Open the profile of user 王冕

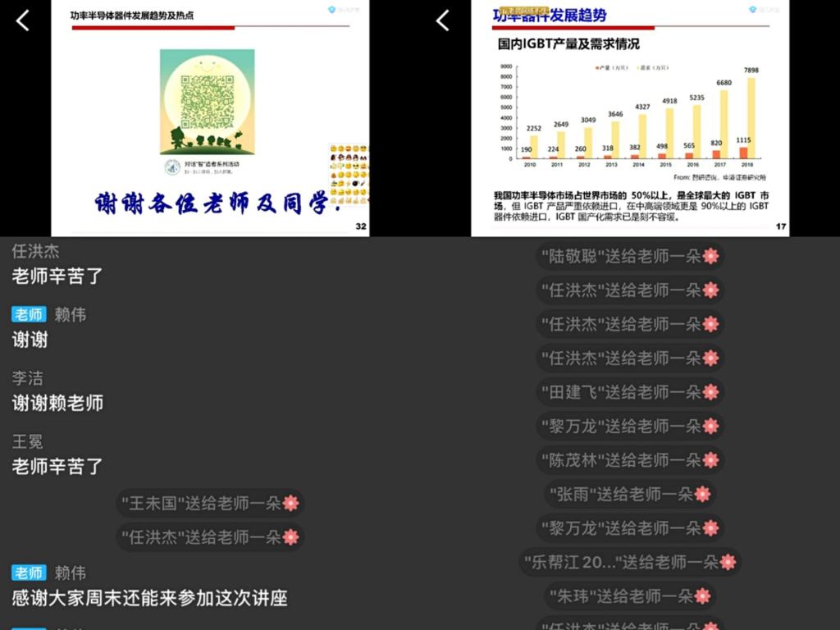[x=27, y=442]
